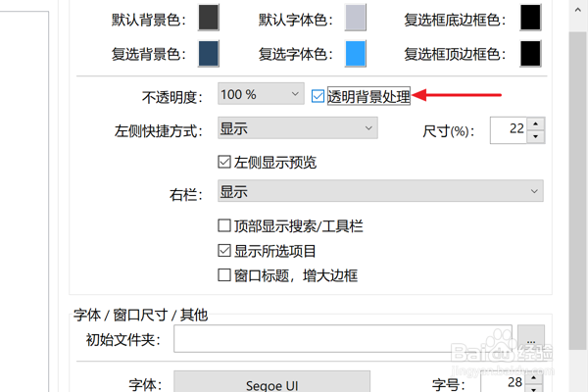588x392 pixels.
Task: Click the scrollbar up arrow
Action: [x=578, y=10]
